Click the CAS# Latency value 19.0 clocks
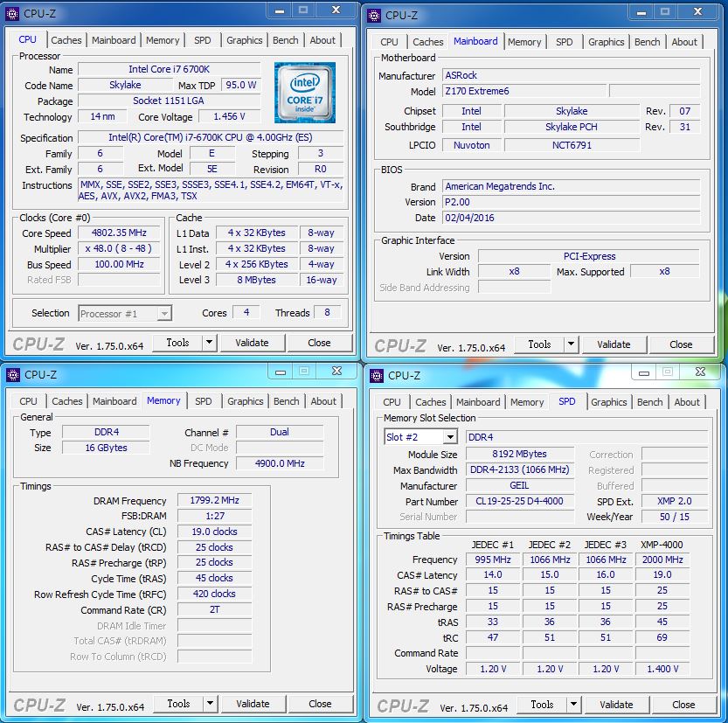Image resolution: width=728 pixels, height=723 pixels. click(x=214, y=532)
